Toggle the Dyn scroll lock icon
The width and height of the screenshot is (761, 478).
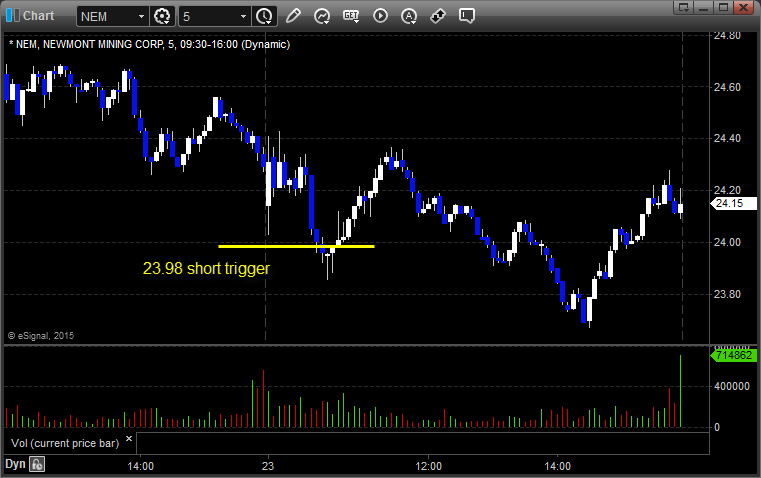click(x=37, y=464)
